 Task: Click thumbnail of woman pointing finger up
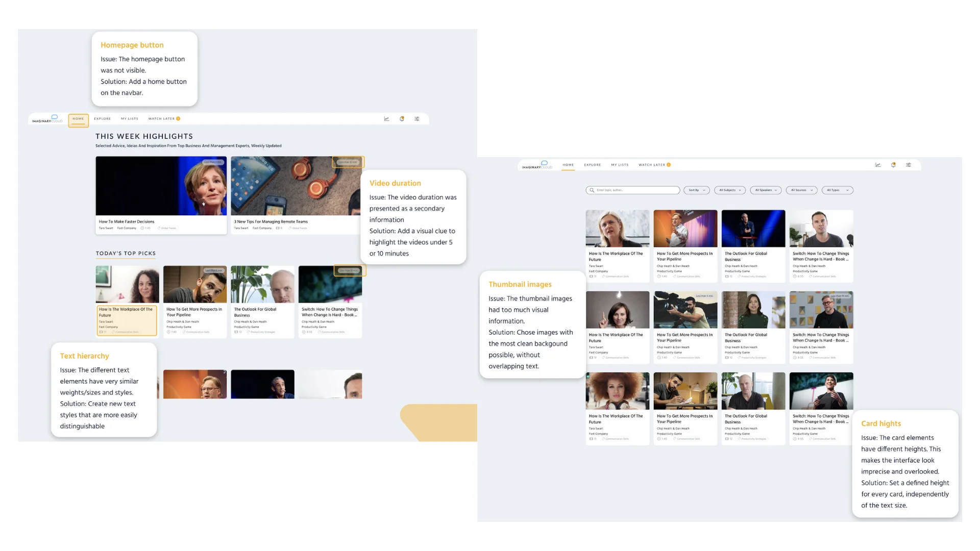(618, 310)
